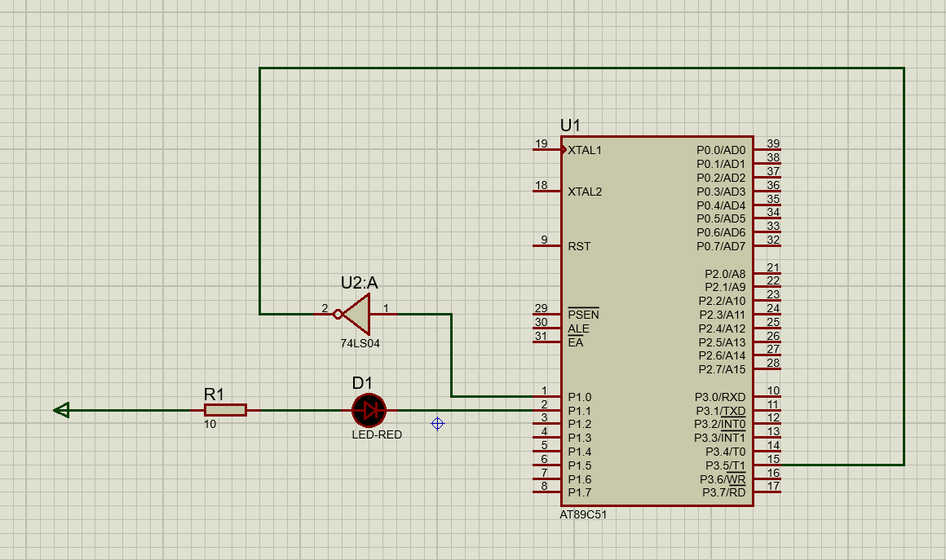Click the LED-RED value label
The height and width of the screenshot is (560, 946).
click(x=377, y=434)
